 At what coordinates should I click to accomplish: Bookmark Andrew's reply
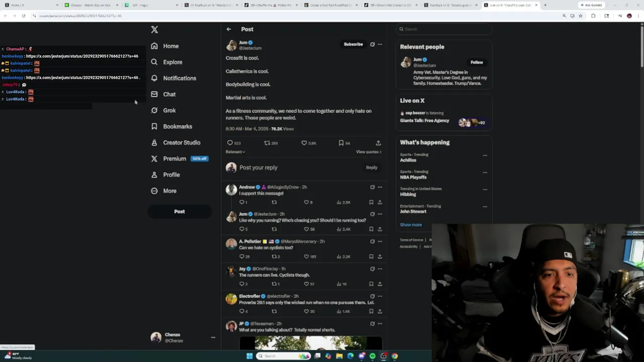pos(371,202)
